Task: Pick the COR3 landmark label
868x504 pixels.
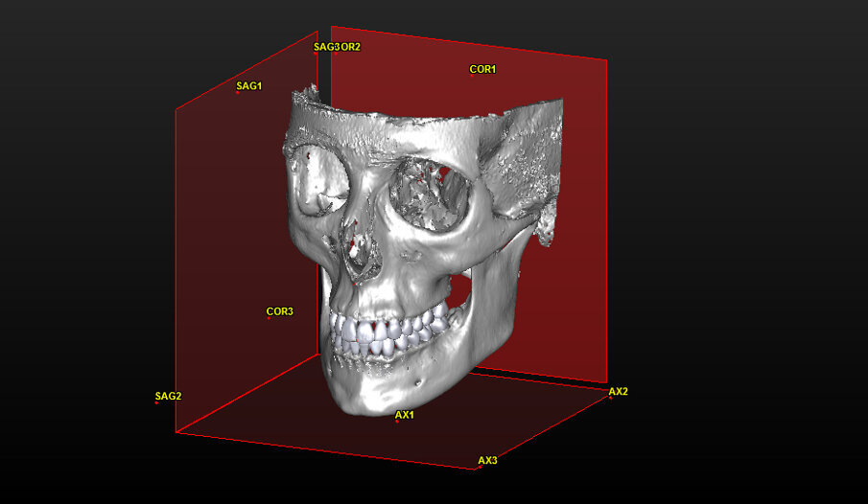Action: tap(279, 311)
